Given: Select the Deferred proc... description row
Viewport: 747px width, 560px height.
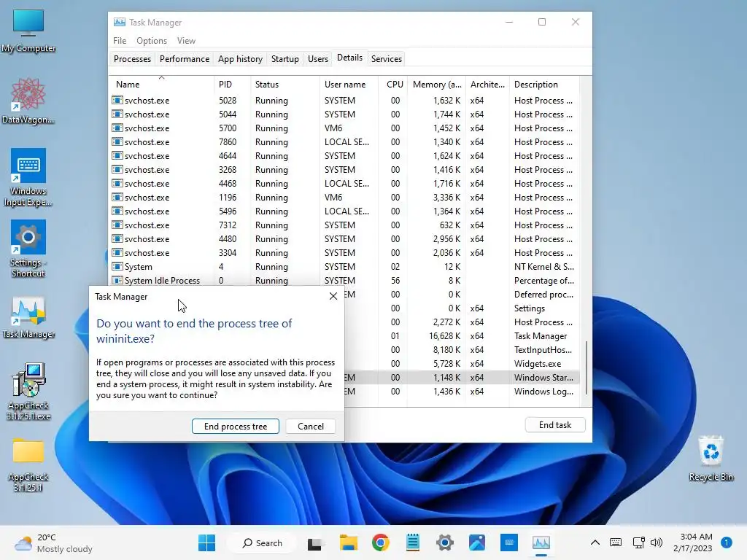Looking at the screenshot, I should pyautogui.click(x=462, y=295).
